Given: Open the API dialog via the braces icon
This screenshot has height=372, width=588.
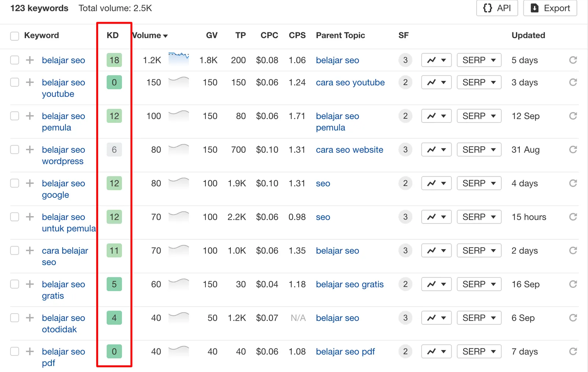Looking at the screenshot, I should click(x=488, y=8).
